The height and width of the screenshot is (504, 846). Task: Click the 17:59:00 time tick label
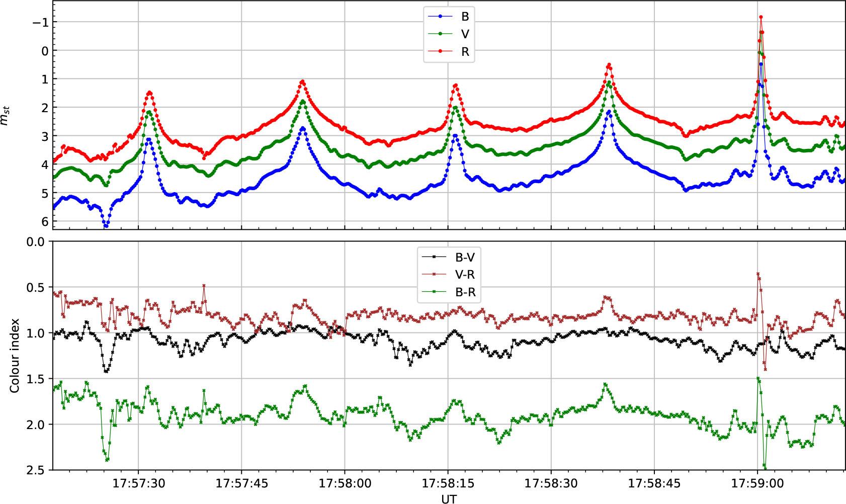[x=757, y=484]
